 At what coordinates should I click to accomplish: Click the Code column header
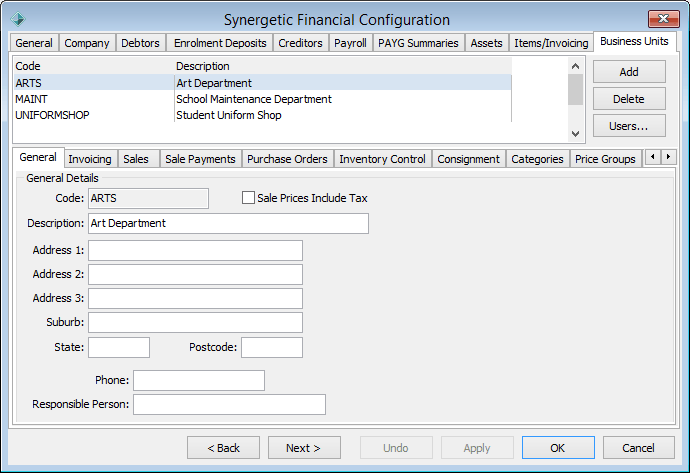coord(94,66)
